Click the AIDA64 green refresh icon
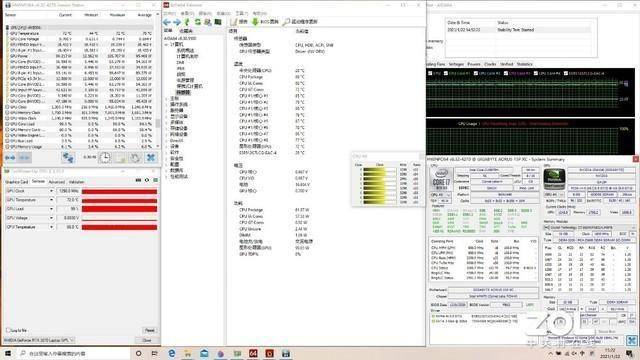 point(198,22)
